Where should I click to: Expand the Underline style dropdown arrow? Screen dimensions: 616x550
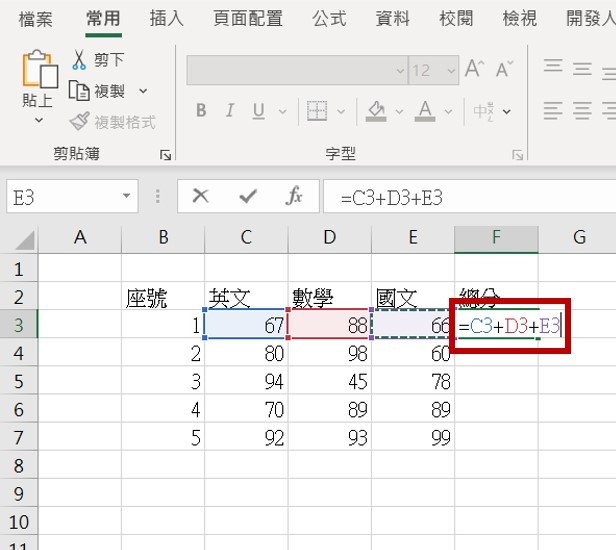click(x=282, y=112)
